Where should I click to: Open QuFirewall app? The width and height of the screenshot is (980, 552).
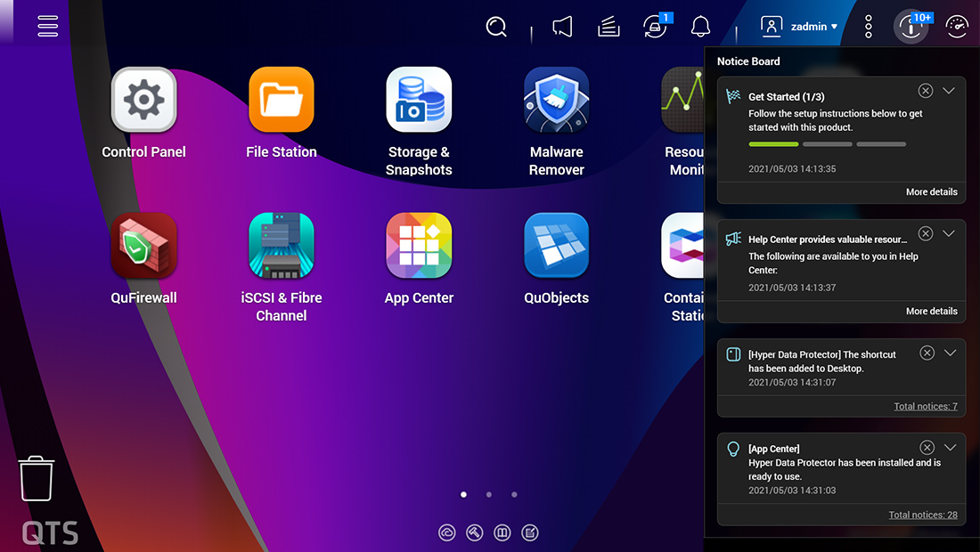click(x=143, y=246)
